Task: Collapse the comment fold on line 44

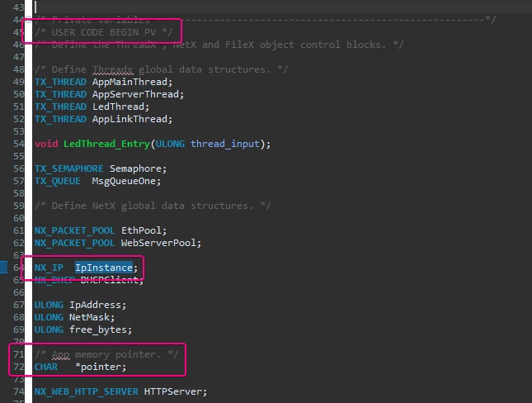Action: pyautogui.click(x=29, y=20)
